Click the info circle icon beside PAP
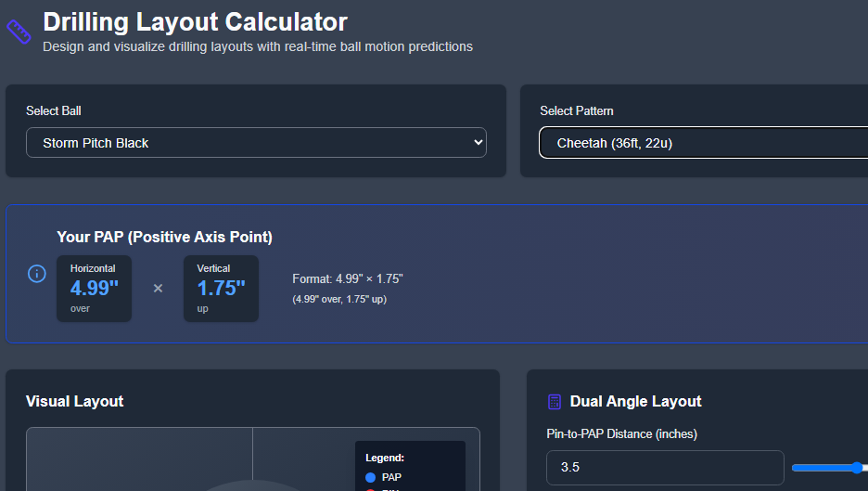Screen dimensions: 868x491 click(37, 274)
